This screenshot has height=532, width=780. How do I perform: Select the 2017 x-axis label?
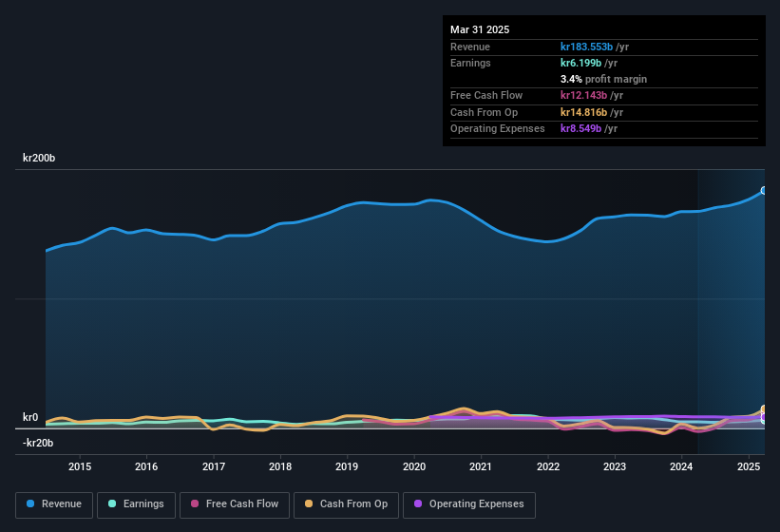pyautogui.click(x=214, y=466)
